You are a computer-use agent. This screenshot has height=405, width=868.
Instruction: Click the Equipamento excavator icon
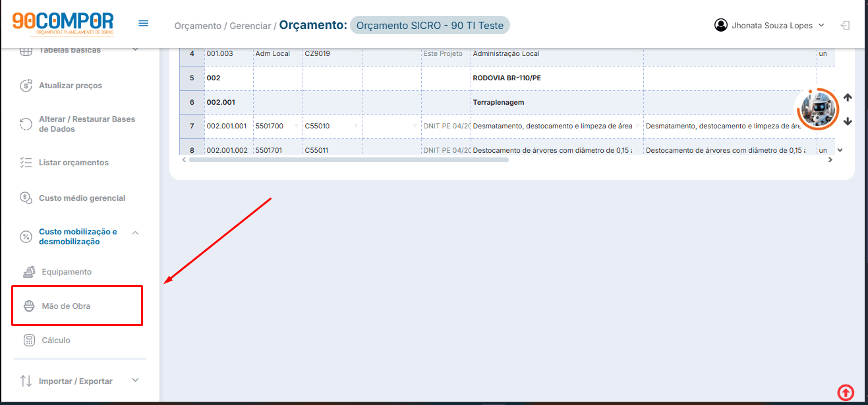click(x=29, y=272)
